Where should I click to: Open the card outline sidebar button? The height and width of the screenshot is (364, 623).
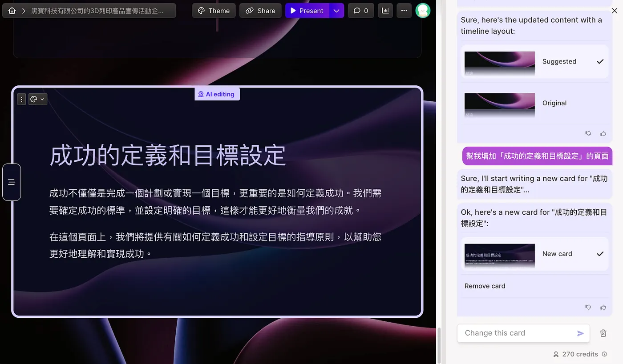click(x=12, y=182)
